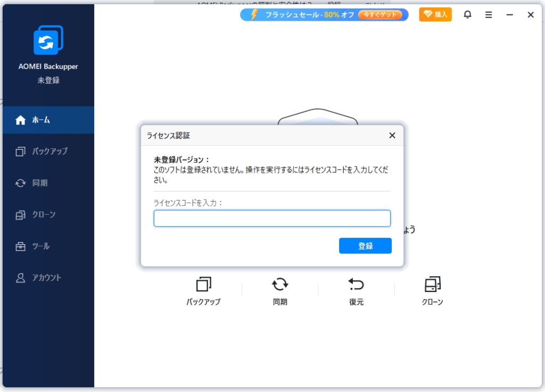The image size is (545, 392).
Task: Open the ホーム home icon in sidebar
Action: pos(21,120)
